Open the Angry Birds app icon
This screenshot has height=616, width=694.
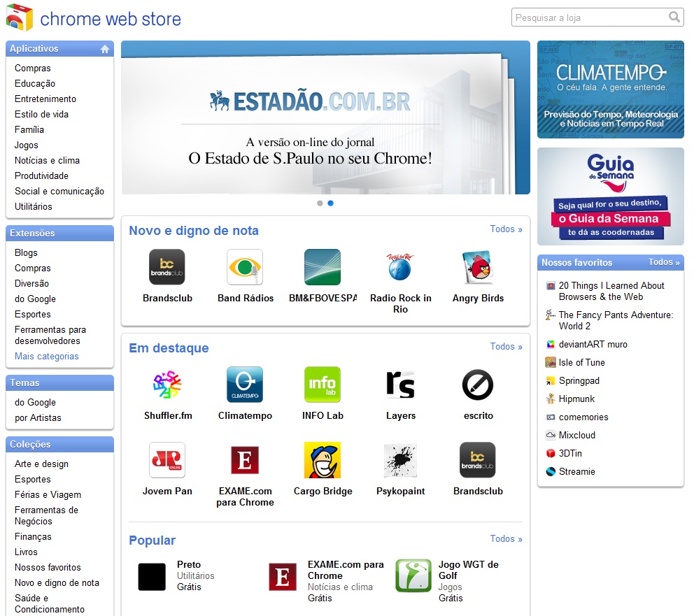click(479, 266)
